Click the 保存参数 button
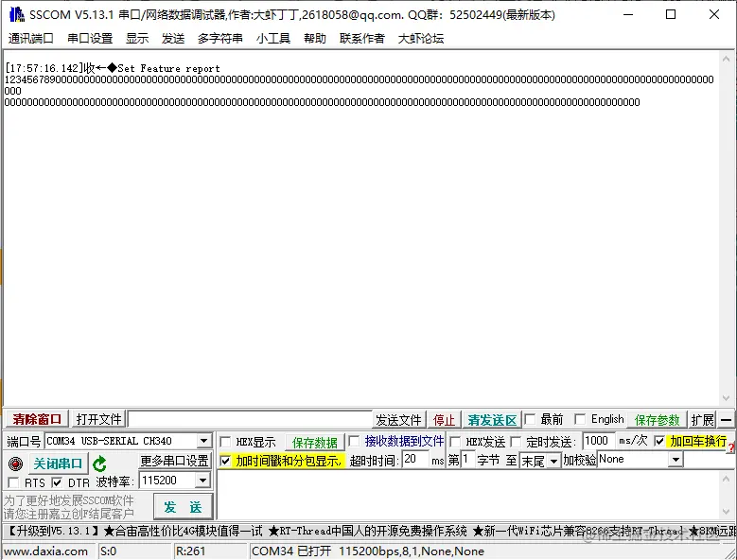This screenshot has width=737, height=560. (658, 420)
